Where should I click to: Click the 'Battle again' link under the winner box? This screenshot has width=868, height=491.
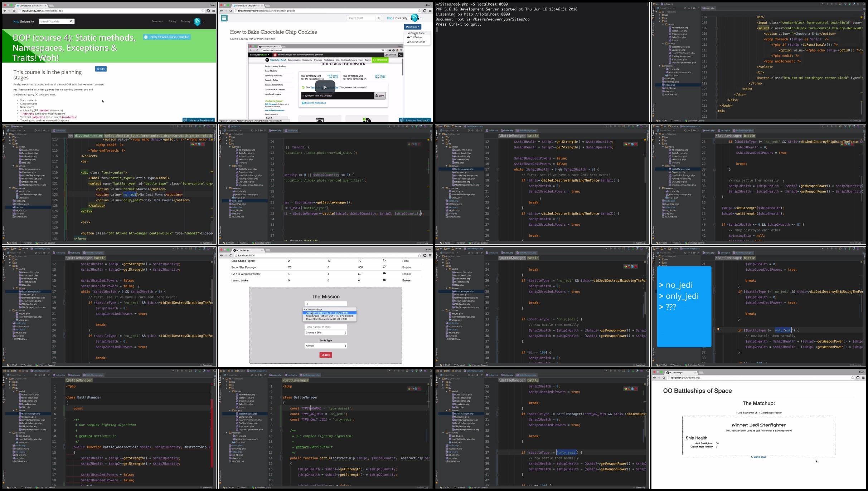pyautogui.click(x=758, y=457)
